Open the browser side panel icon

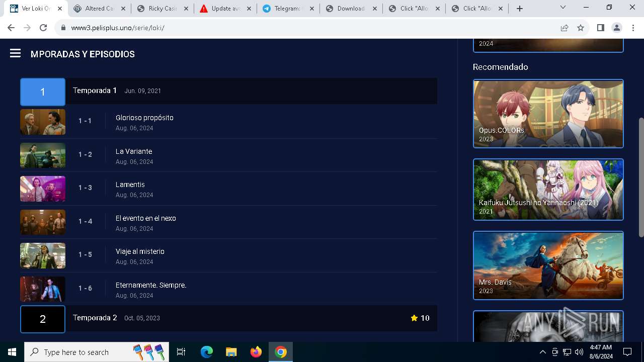600,28
